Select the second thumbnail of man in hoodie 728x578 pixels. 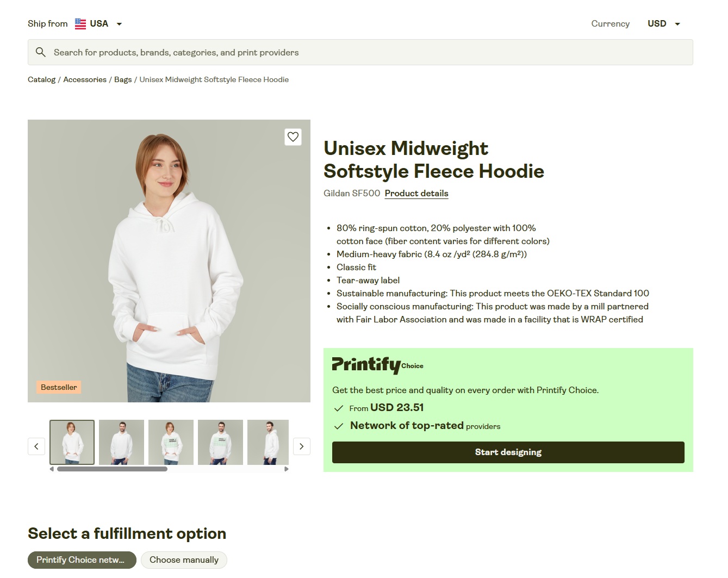click(121, 442)
